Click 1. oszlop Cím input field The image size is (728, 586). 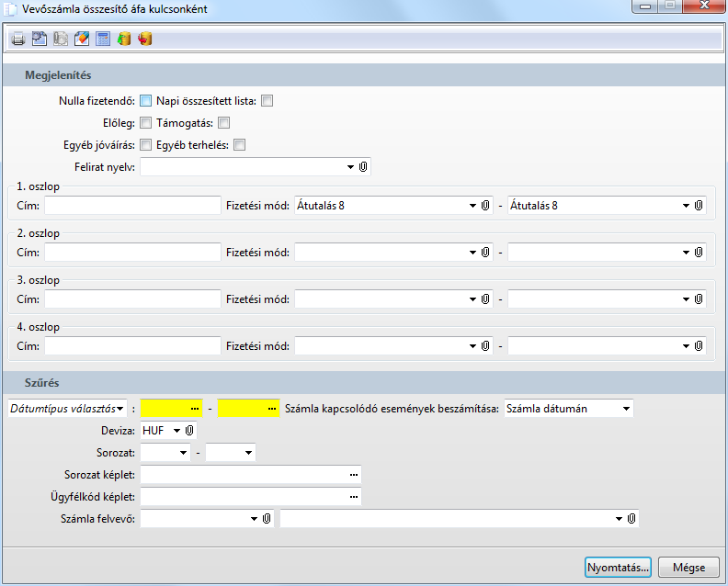pyautogui.click(x=132, y=206)
